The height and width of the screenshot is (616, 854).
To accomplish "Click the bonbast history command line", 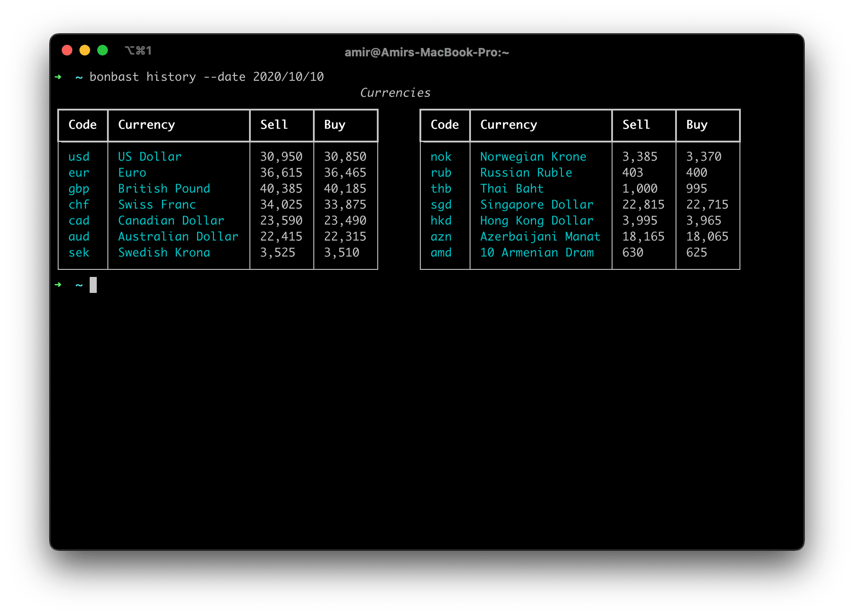I will 206,77.
